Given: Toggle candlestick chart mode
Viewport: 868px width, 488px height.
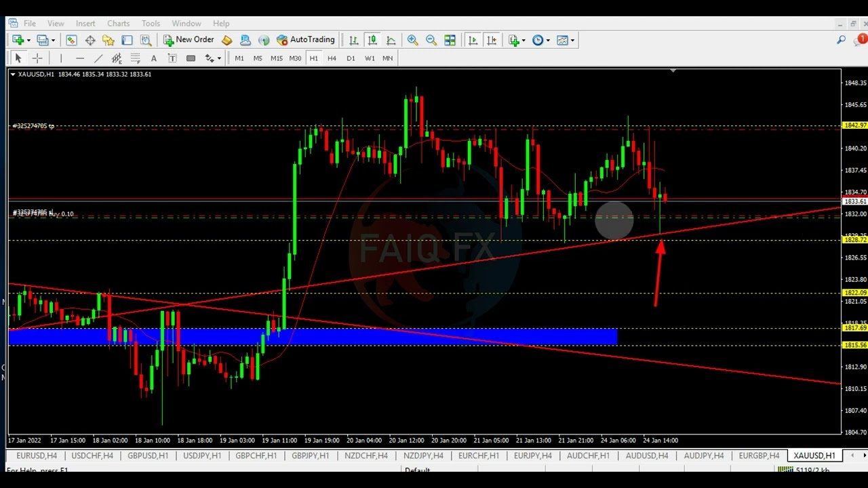Looking at the screenshot, I should click(x=372, y=40).
